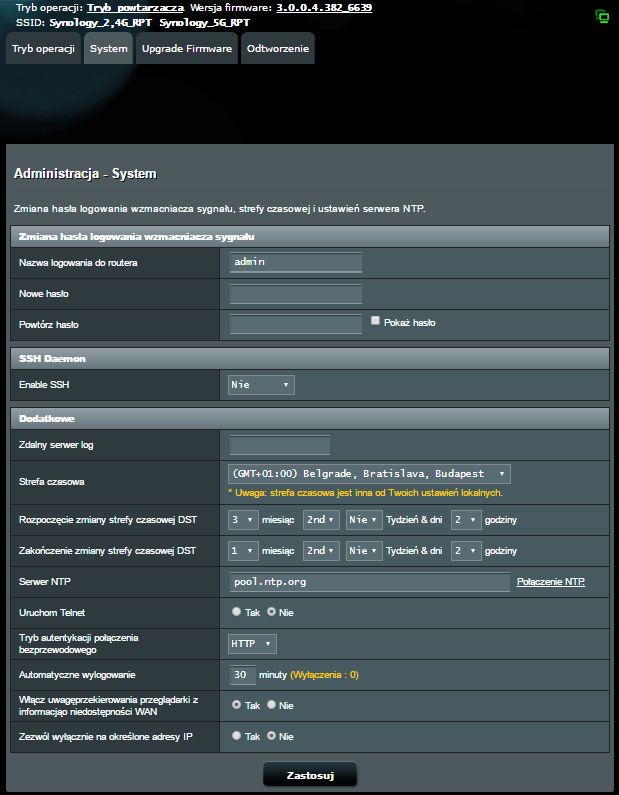Open DST end hour dropdown

coord(466,551)
